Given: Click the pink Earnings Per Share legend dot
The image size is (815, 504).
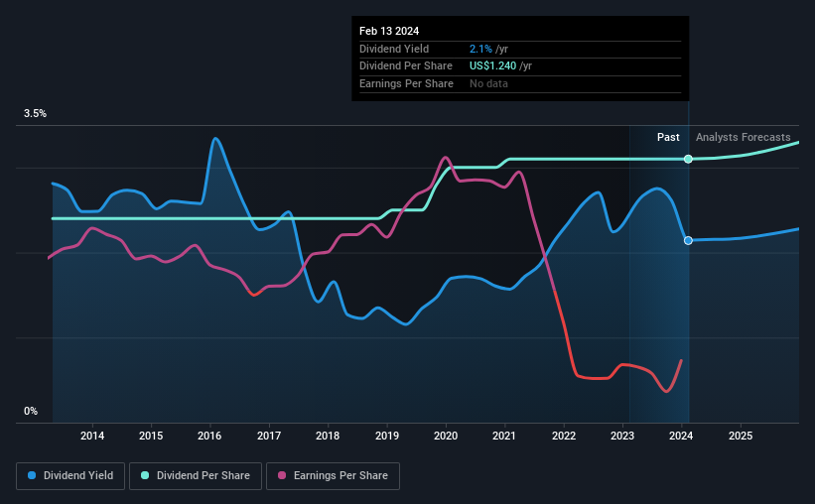Looking at the screenshot, I should 282,475.
